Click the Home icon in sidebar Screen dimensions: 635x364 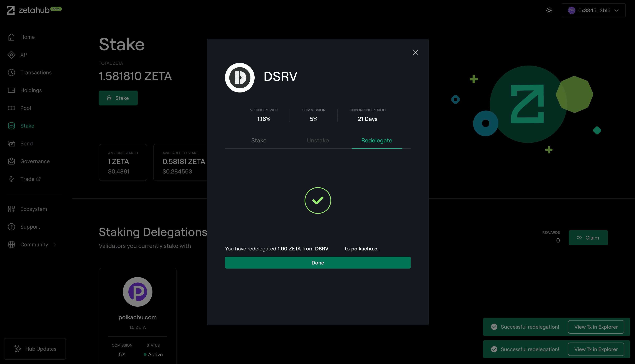[x=11, y=37]
